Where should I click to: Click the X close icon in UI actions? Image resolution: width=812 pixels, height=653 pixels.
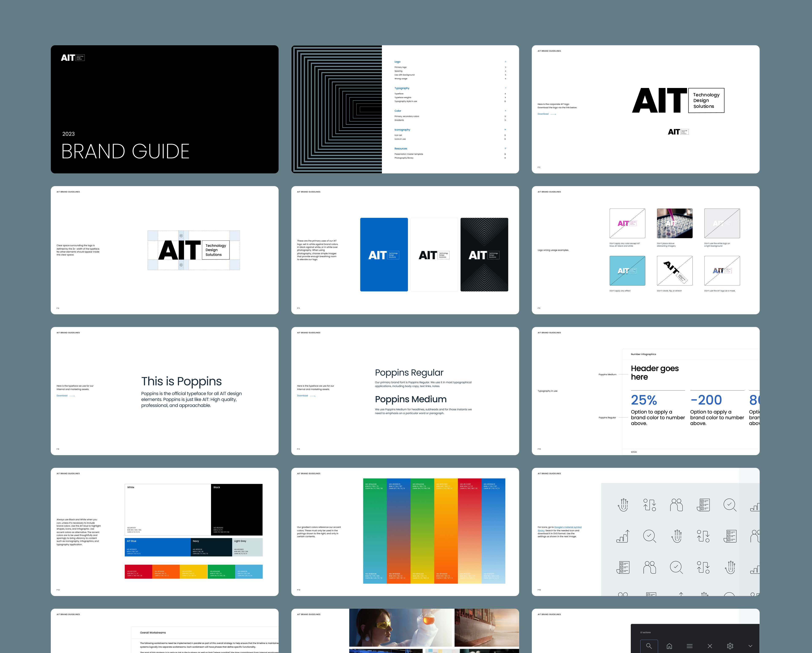click(x=710, y=646)
